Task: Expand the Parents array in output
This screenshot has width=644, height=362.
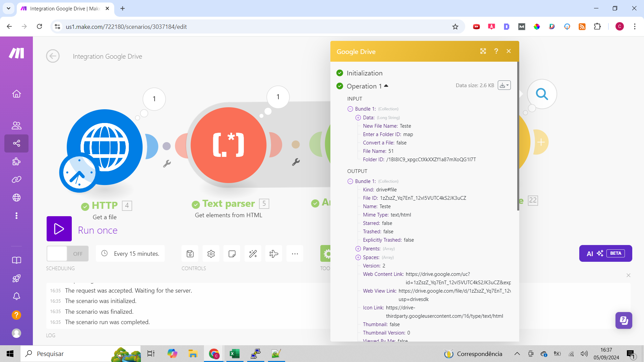Action: (358, 249)
